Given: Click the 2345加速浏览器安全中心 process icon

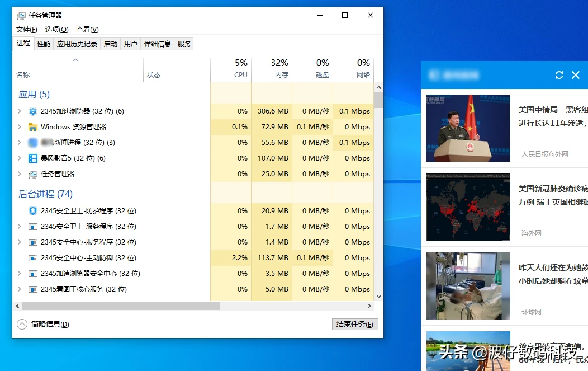Looking at the screenshot, I should 33,274.
